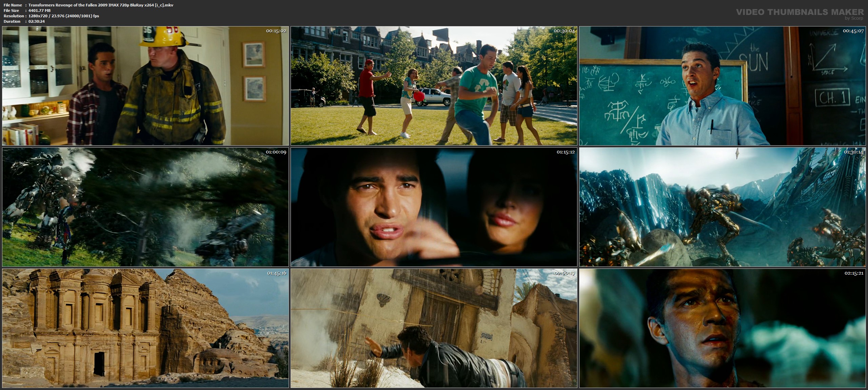Select the resolution value 1280x720 / 23.976 fps
Viewport: 868px width, 390px height.
(x=64, y=16)
